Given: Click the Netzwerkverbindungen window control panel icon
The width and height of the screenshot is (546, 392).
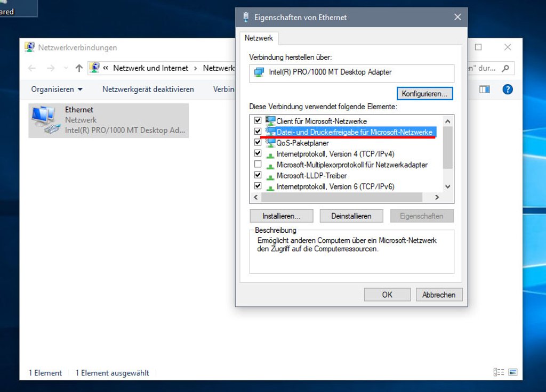Looking at the screenshot, I should coord(30,47).
